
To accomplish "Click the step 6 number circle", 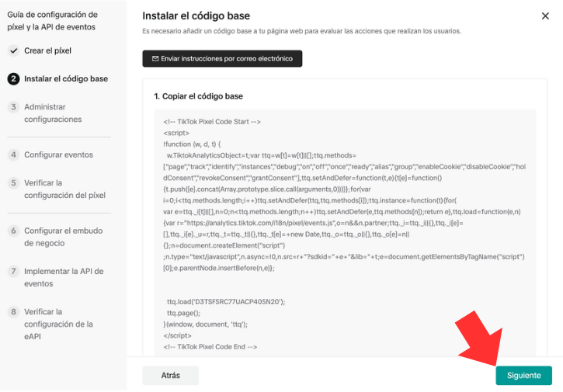I will tap(13, 231).
